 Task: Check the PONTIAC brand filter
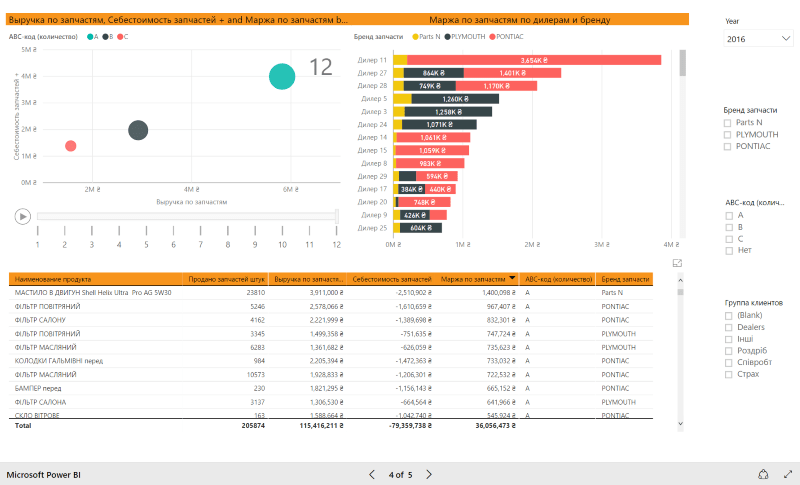(x=728, y=146)
